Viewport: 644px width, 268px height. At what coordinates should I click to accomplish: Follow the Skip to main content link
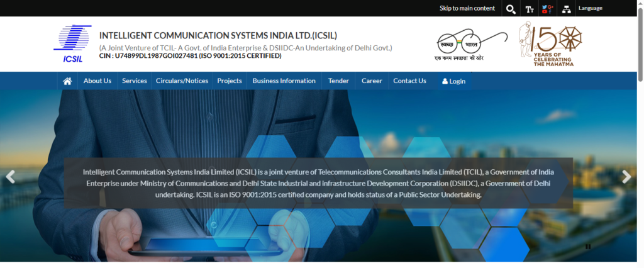tap(467, 8)
